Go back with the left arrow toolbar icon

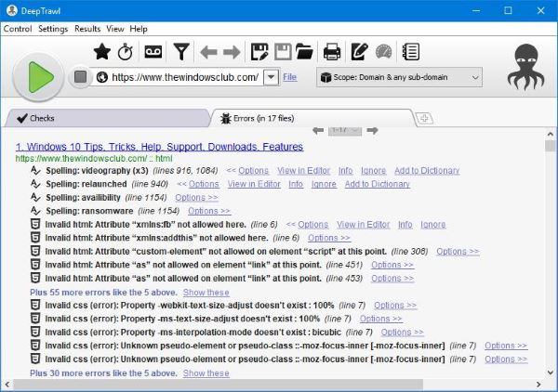tap(208, 53)
